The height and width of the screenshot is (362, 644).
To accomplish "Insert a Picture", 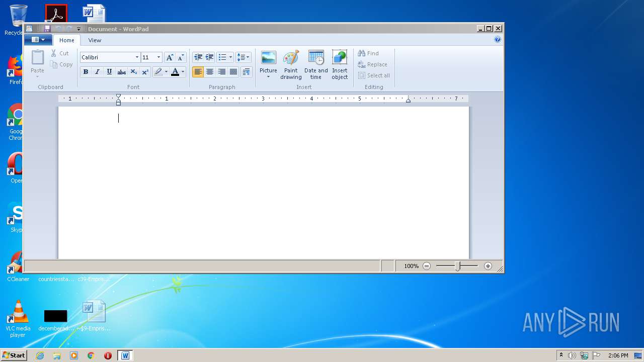I will [x=268, y=60].
